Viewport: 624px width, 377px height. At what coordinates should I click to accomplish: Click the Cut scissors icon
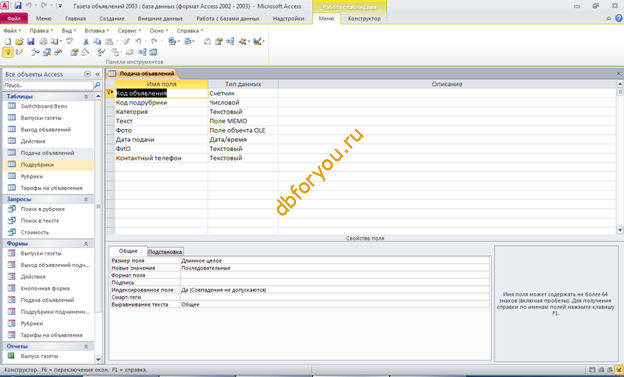(86, 41)
